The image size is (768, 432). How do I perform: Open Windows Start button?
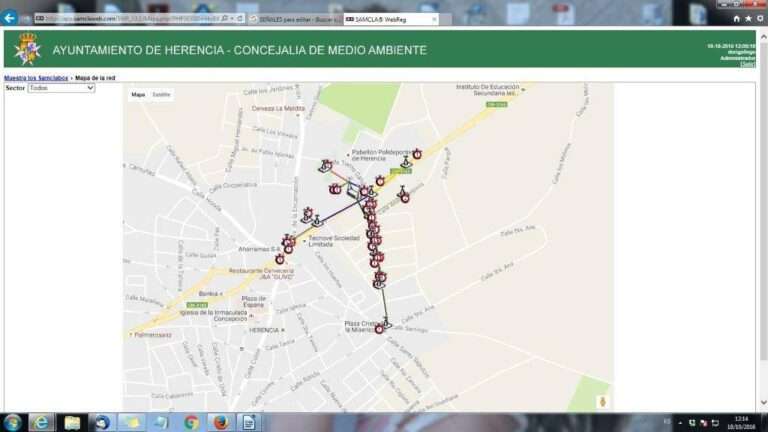13,422
